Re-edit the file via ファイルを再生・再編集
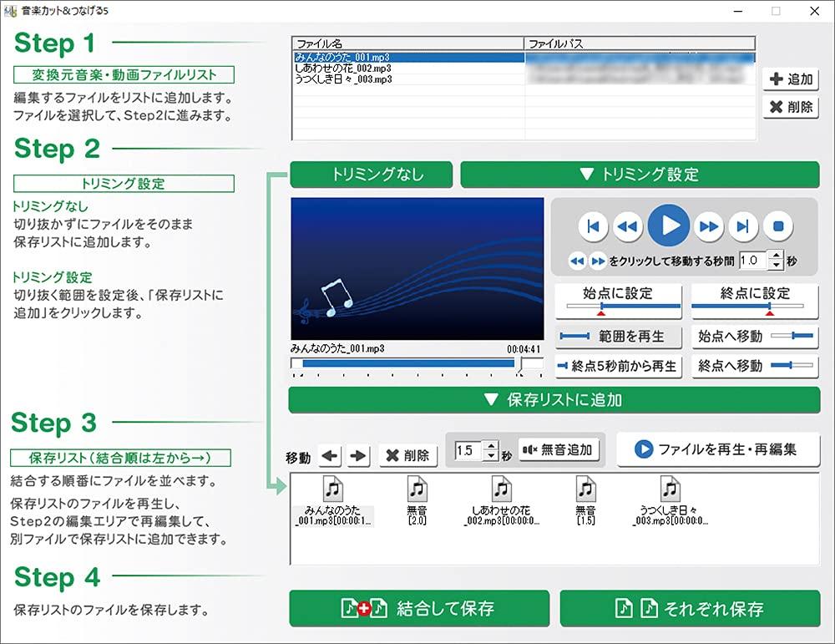Screen dimensions: 835x644 coord(716,449)
